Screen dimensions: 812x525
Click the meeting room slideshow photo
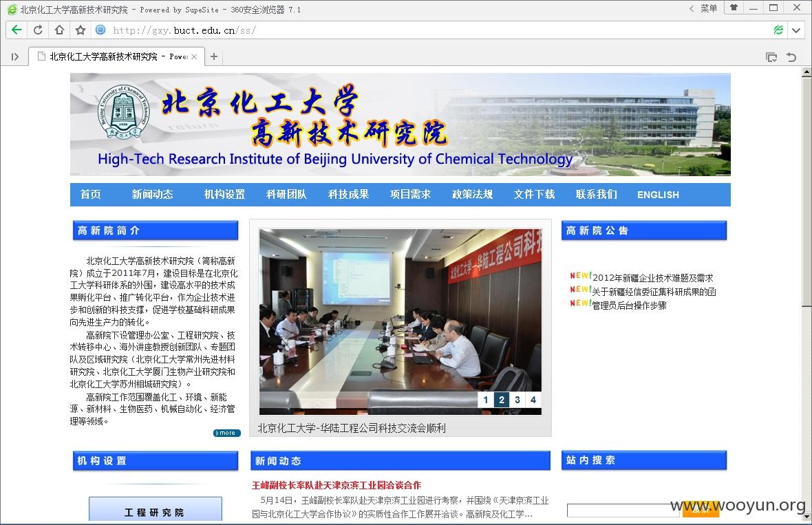[x=400, y=321]
